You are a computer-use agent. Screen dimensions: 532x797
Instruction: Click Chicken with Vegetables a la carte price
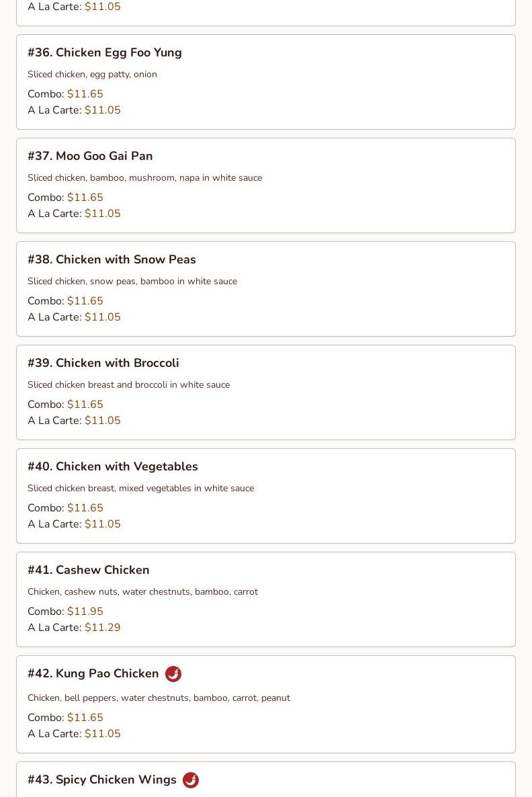point(103,524)
